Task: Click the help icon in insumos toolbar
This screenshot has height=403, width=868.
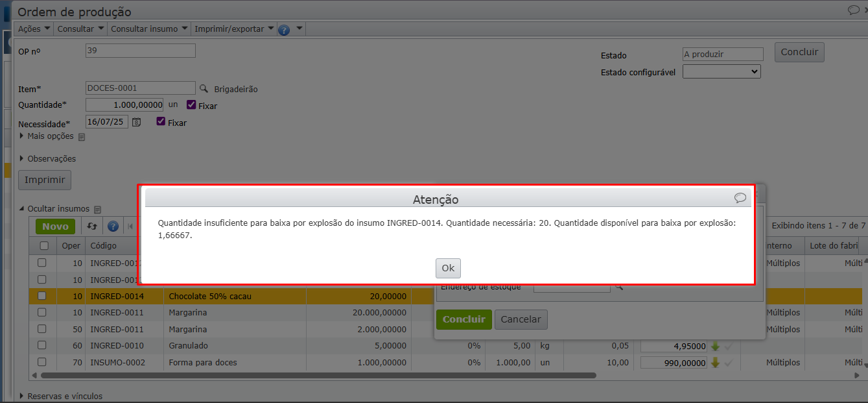Action: (x=113, y=226)
